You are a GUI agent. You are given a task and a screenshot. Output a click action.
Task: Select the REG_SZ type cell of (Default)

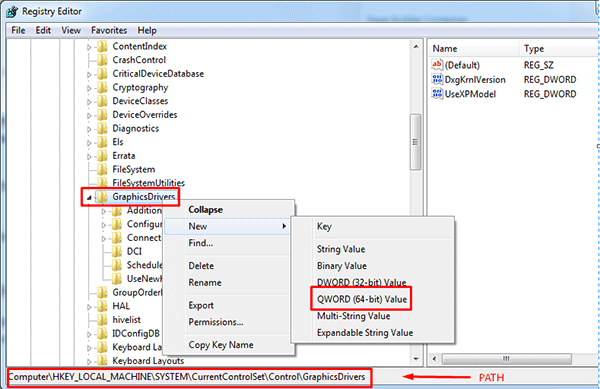(538, 65)
